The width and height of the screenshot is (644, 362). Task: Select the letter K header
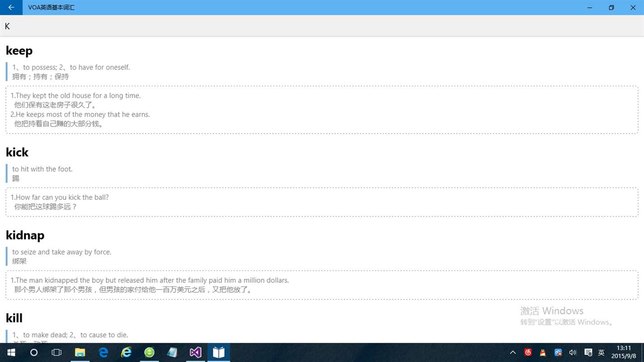(7, 26)
